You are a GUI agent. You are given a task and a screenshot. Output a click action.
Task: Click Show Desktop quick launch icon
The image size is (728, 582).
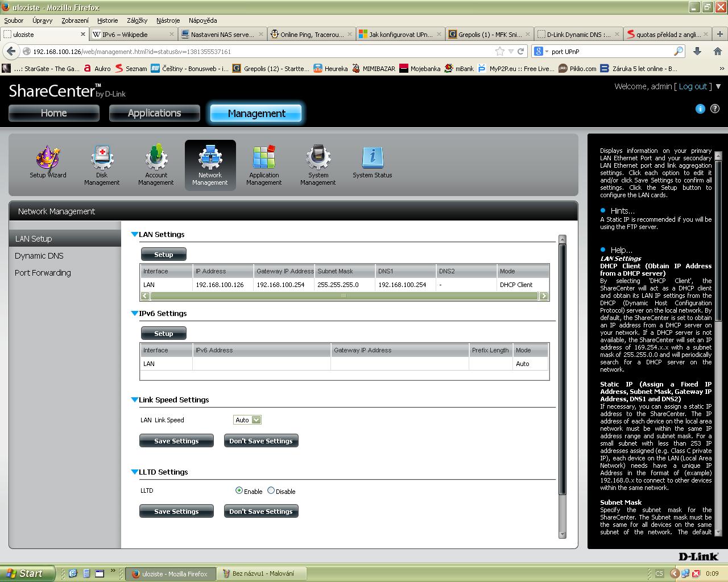point(99,573)
